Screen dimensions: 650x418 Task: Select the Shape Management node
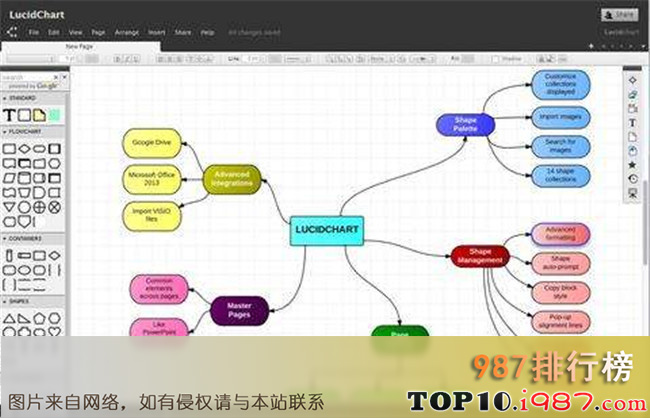pos(480,256)
